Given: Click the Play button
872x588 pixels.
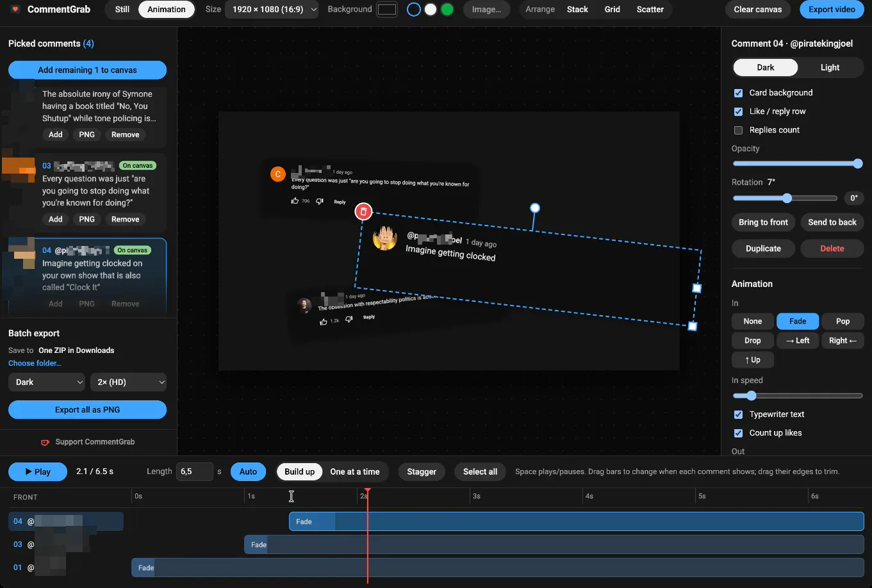Looking at the screenshot, I should point(38,471).
